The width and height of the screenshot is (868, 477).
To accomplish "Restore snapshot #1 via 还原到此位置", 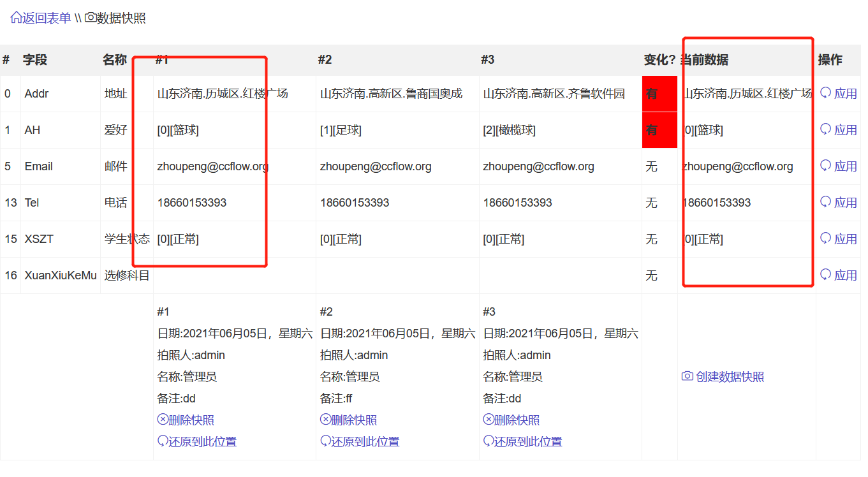I will click(203, 442).
